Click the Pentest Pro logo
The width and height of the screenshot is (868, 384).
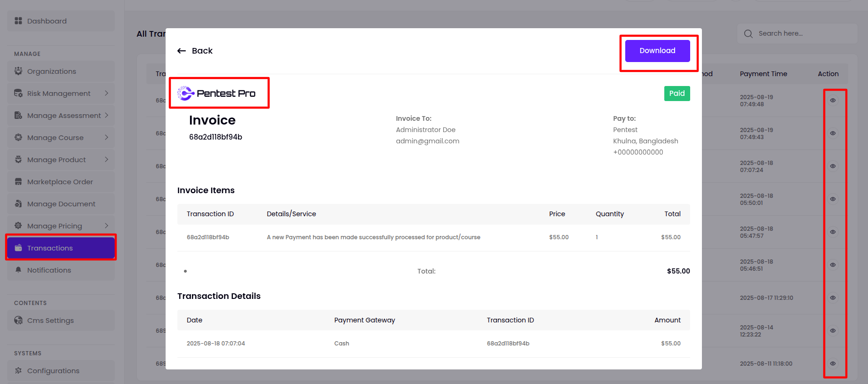click(216, 93)
